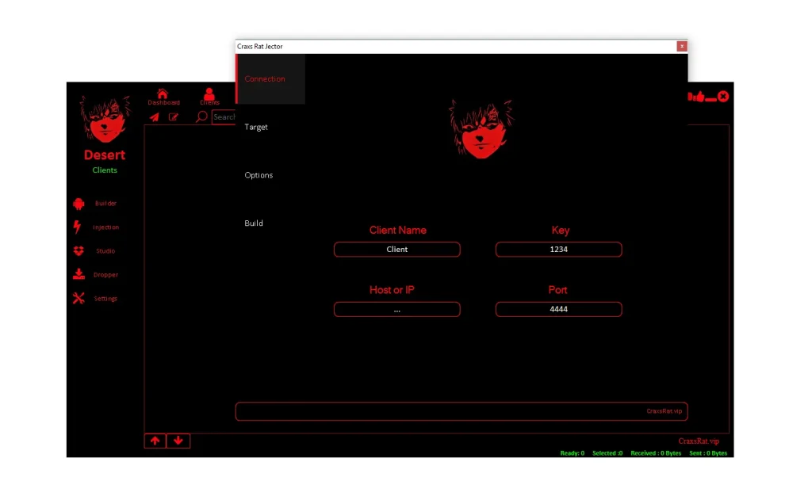812x504 pixels.
Task: Open the Target section
Action: (x=256, y=127)
